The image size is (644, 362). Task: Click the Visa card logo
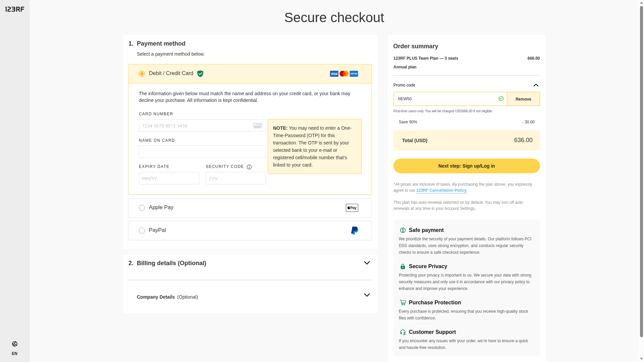coord(334,74)
